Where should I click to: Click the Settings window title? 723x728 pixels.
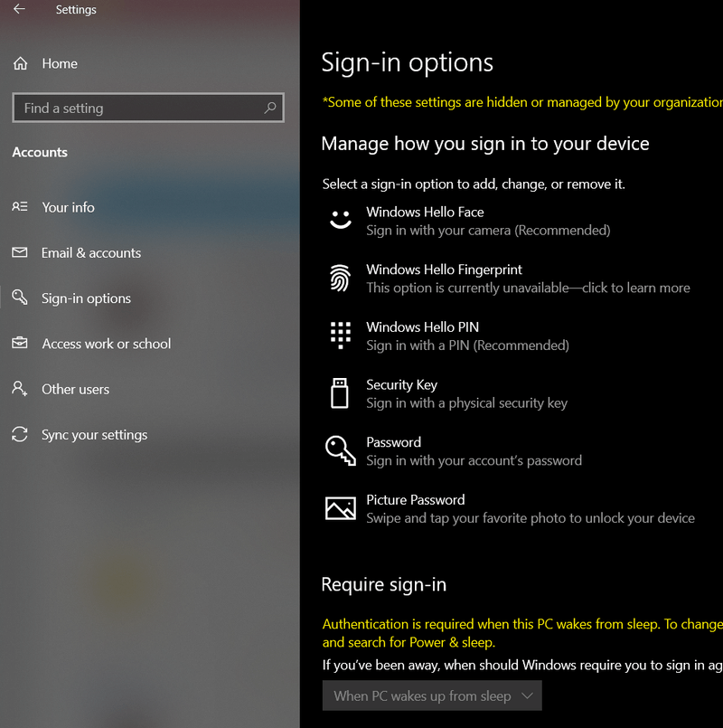pos(76,9)
